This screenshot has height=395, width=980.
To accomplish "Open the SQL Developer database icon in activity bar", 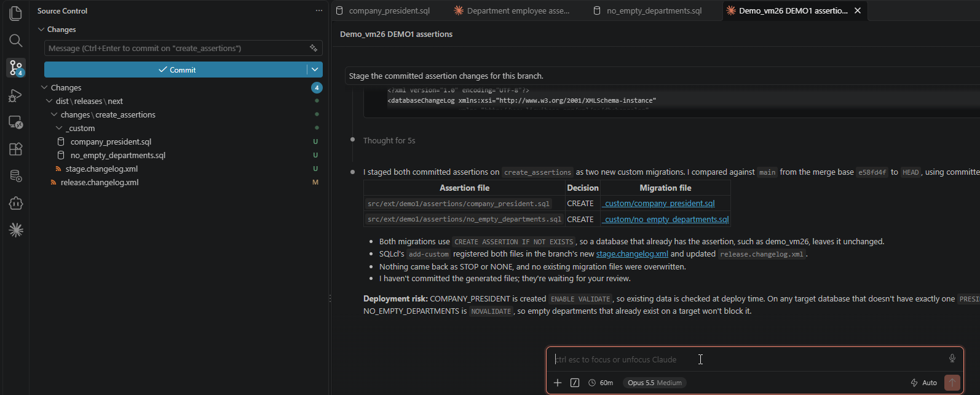I will coord(16,176).
